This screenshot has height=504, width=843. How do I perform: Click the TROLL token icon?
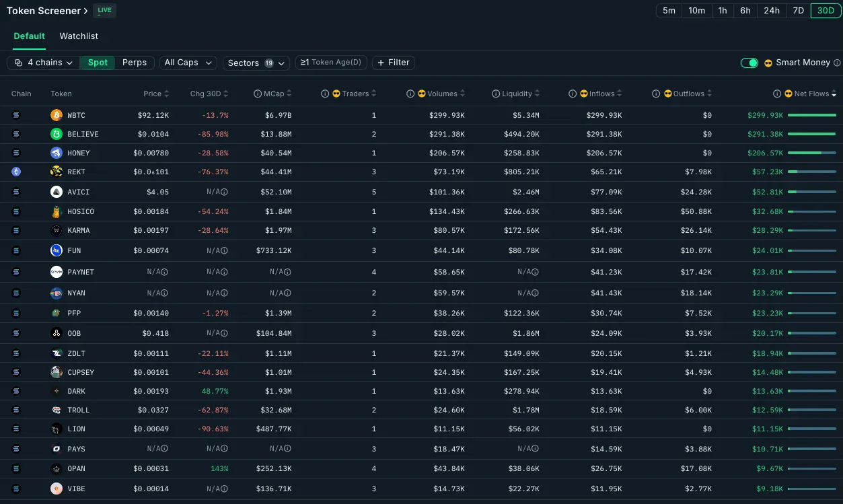(57, 410)
